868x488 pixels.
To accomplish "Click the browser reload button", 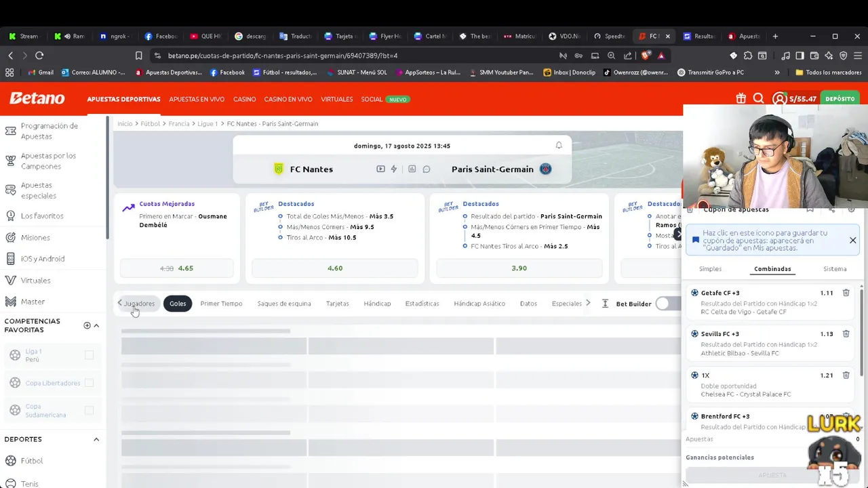I will tap(39, 56).
